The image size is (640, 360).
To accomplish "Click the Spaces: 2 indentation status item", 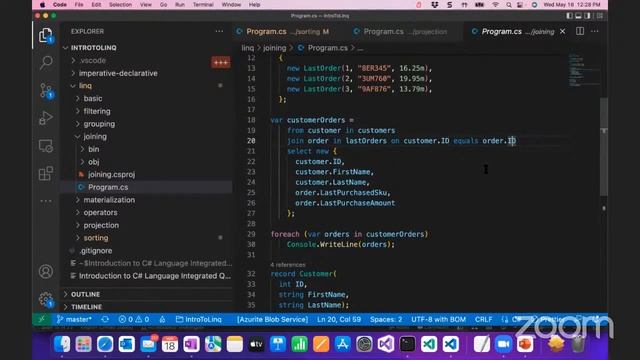I will (x=386, y=319).
